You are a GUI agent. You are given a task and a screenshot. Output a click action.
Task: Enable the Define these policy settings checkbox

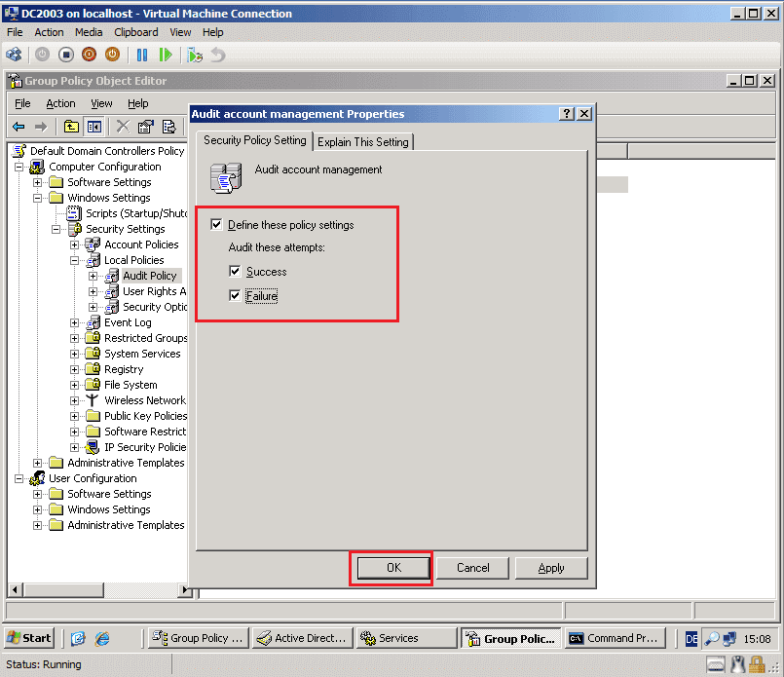(x=216, y=225)
